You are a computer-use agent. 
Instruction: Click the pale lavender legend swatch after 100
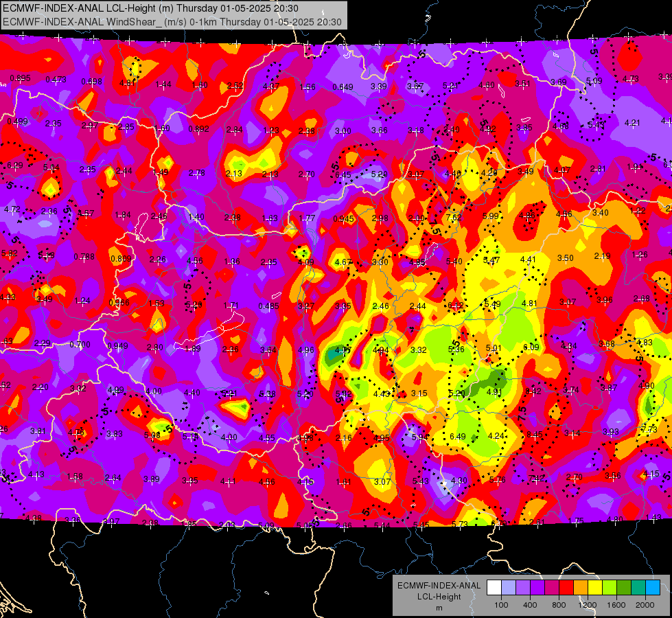click(x=508, y=587)
